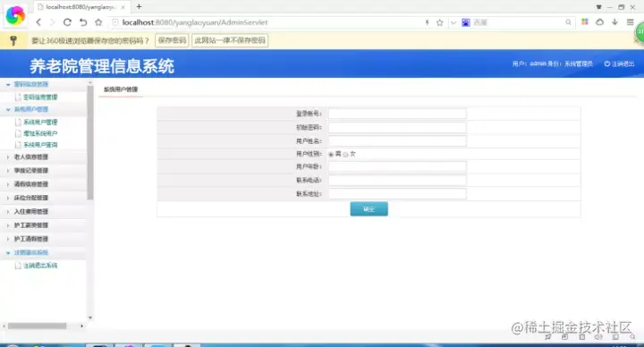Select the 男 gender radio button
Image resolution: width=644 pixels, height=347 pixels.
331,155
